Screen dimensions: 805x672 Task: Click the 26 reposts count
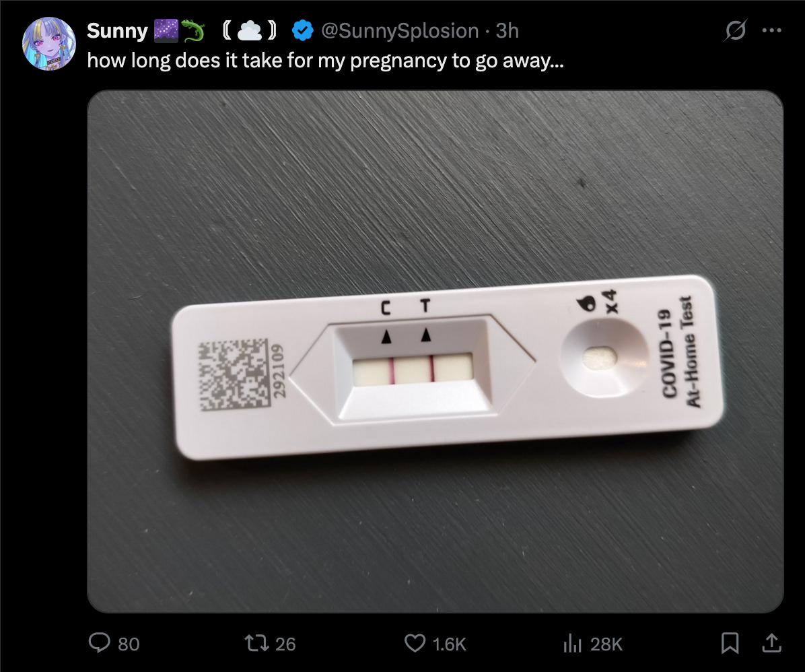click(x=285, y=644)
